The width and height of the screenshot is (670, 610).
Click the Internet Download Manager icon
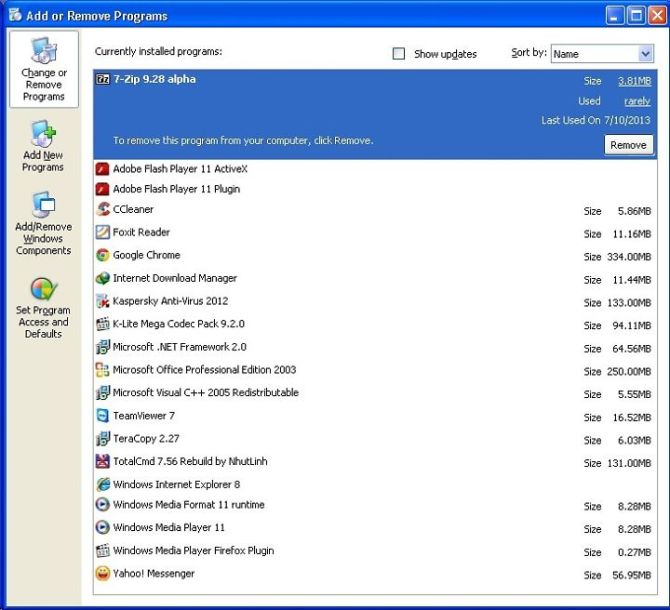pos(103,278)
